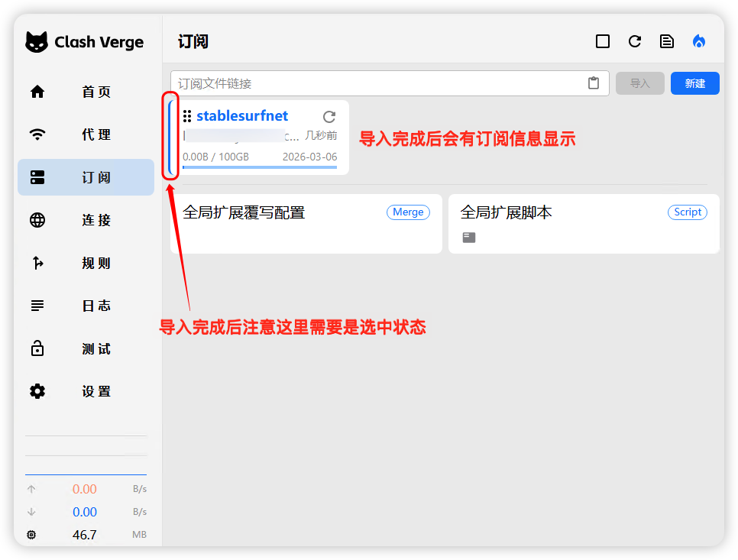Click the Clash Verge cat logo
Viewport: 738px width, 560px height.
tap(37, 42)
